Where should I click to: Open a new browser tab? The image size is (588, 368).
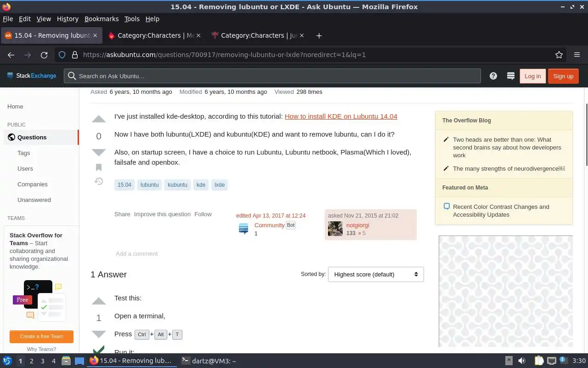tap(319, 35)
